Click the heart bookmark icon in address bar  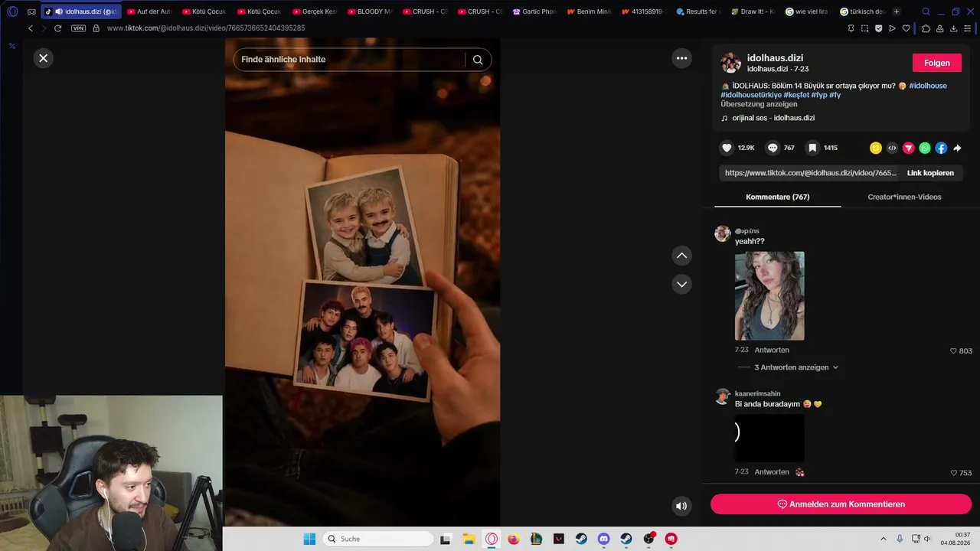click(906, 28)
